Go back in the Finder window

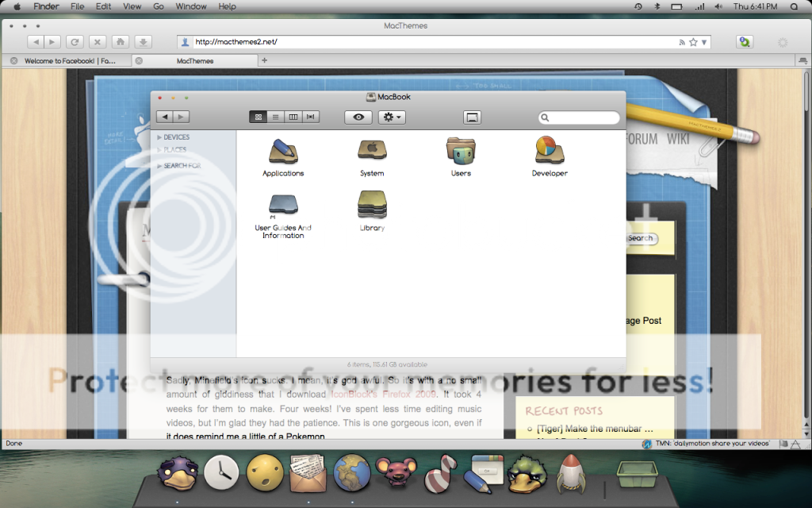(x=165, y=117)
